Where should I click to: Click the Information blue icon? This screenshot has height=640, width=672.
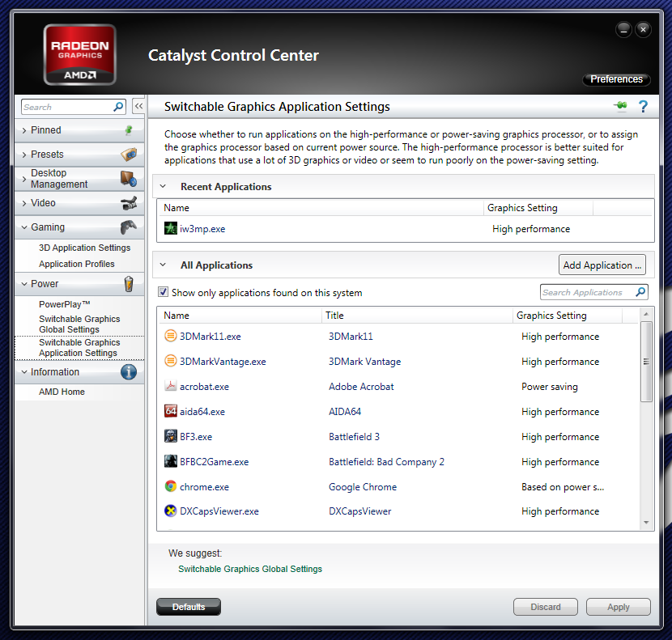click(x=129, y=372)
